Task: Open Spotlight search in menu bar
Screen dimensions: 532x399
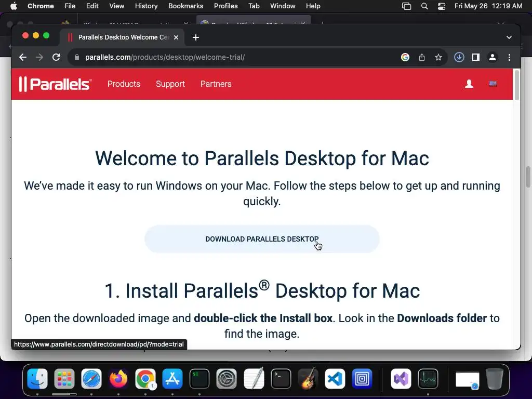Action: pos(424,6)
